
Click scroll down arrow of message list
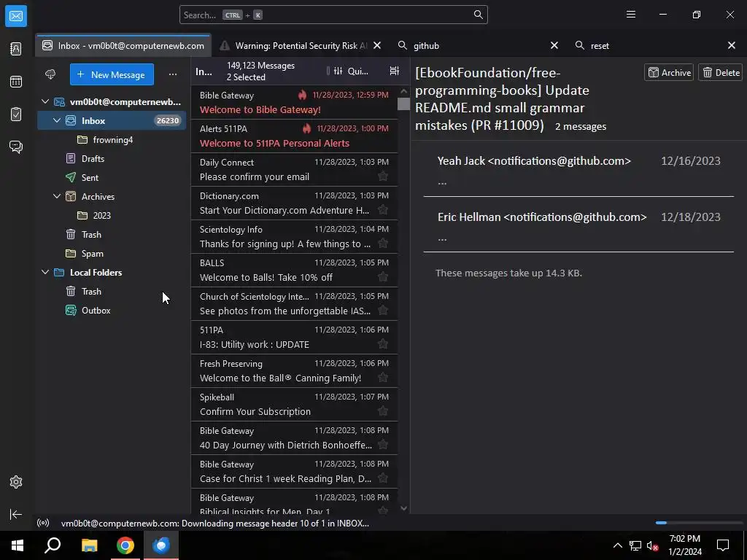point(403,508)
